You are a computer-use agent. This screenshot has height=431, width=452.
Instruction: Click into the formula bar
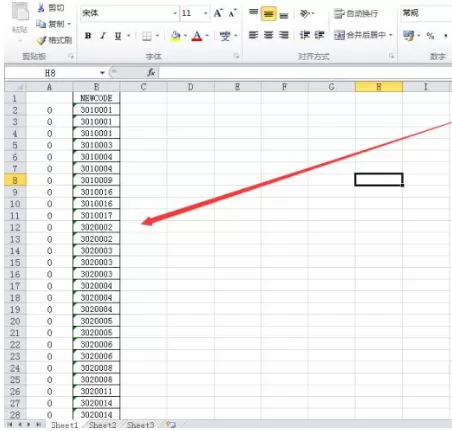305,73
